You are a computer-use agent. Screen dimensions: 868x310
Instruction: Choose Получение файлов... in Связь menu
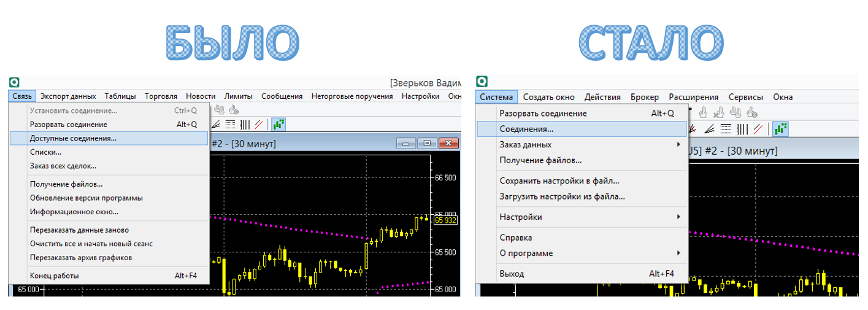109,184
